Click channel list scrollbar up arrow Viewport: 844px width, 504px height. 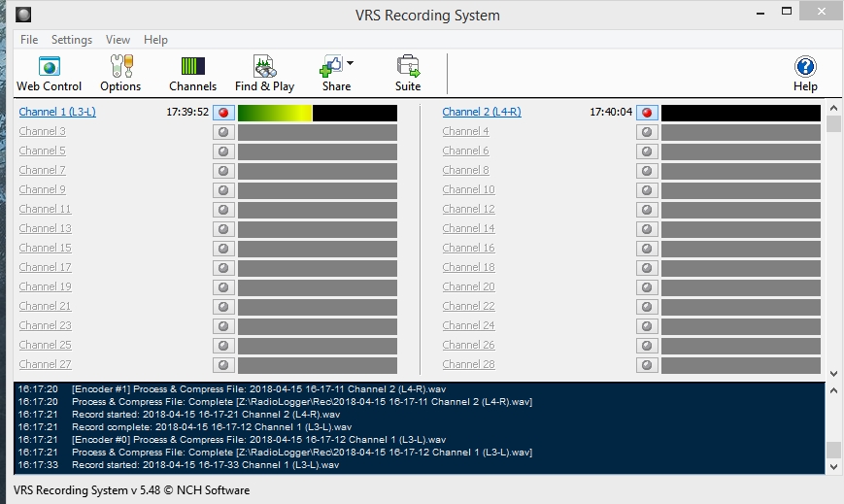coord(833,108)
